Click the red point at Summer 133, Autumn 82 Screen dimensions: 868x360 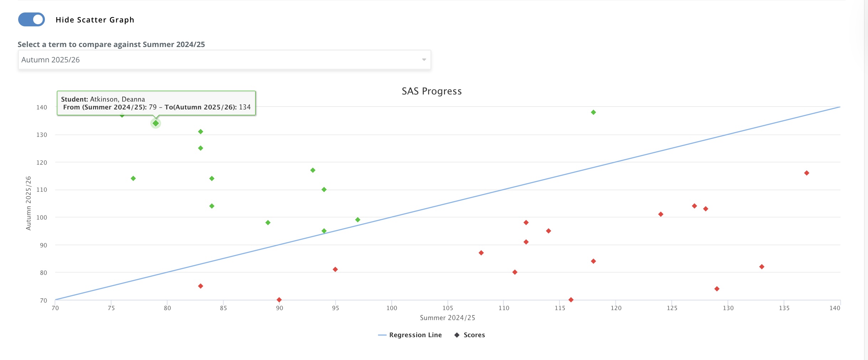pyautogui.click(x=762, y=267)
